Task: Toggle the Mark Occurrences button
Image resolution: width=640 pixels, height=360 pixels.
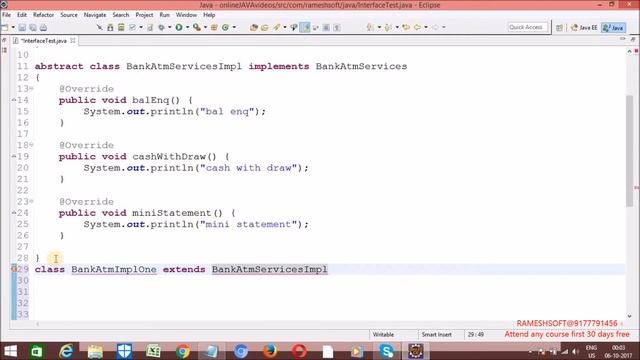Action: (x=305, y=27)
